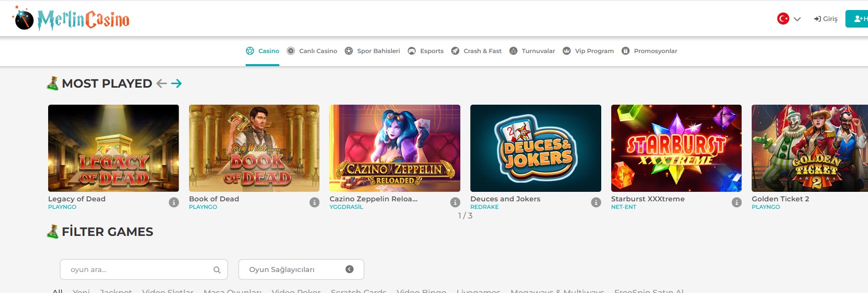Click info icon for Starburst XXXtreme

(737, 202)
